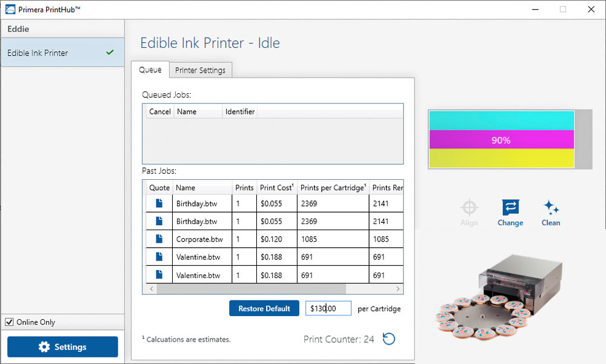Image resolution: width=606 pixels, height=364 pixels.
Task: Click the Name column header in Queued Jobs
Action: [x=198, y=111]
